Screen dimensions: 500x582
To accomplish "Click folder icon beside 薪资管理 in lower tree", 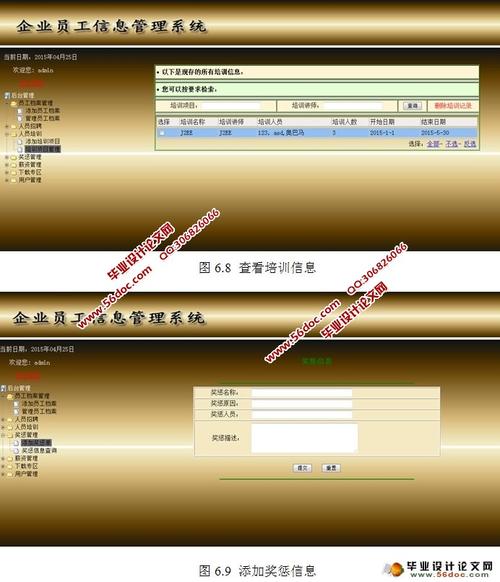I will 10,458.
